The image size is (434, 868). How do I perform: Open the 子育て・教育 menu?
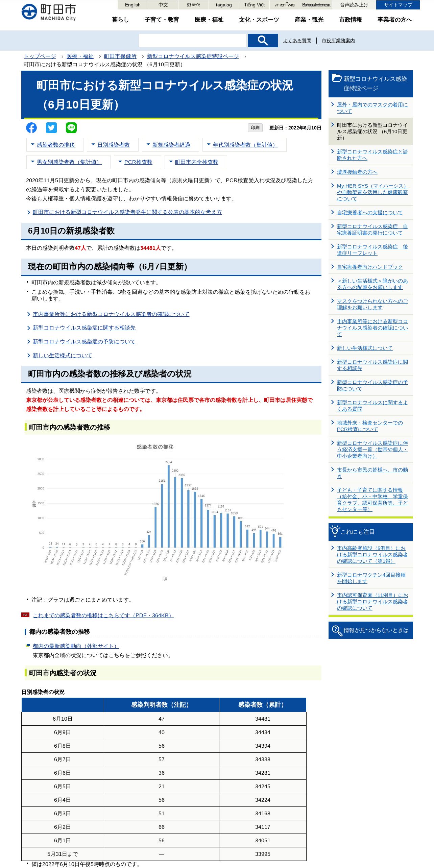pos(162,20)
